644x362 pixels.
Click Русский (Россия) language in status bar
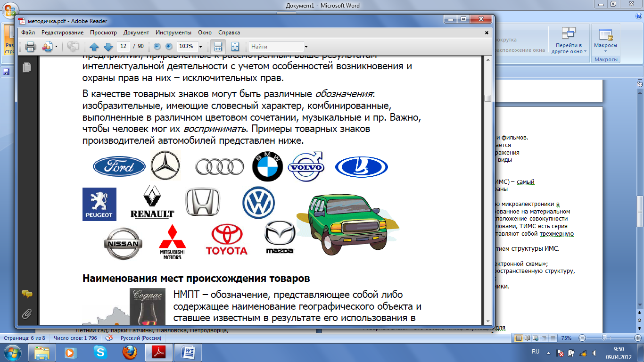pos(141,338)
